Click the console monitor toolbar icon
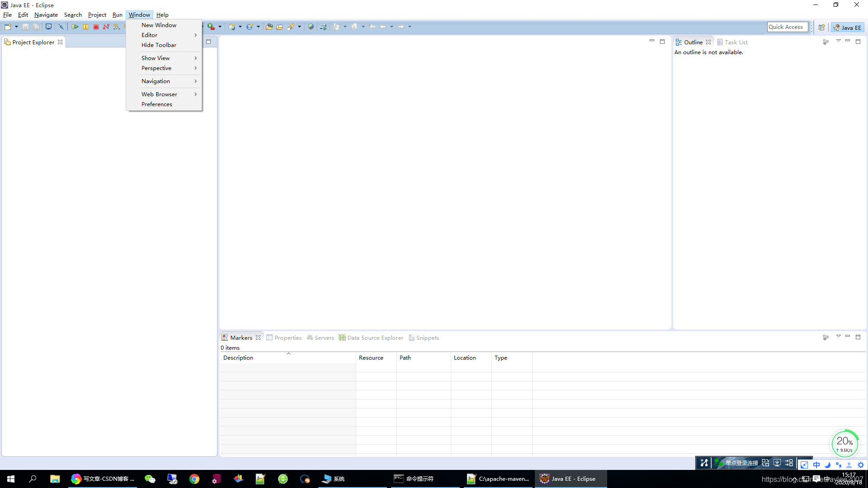 48,27
